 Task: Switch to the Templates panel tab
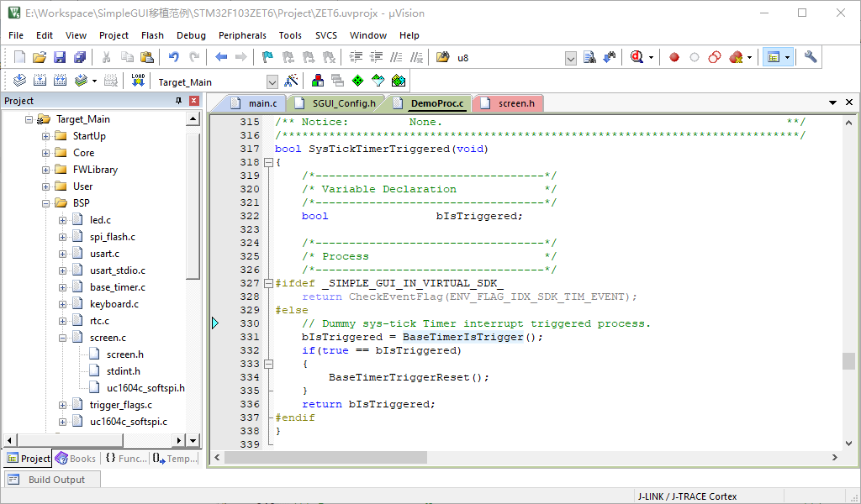click(175, 459)
